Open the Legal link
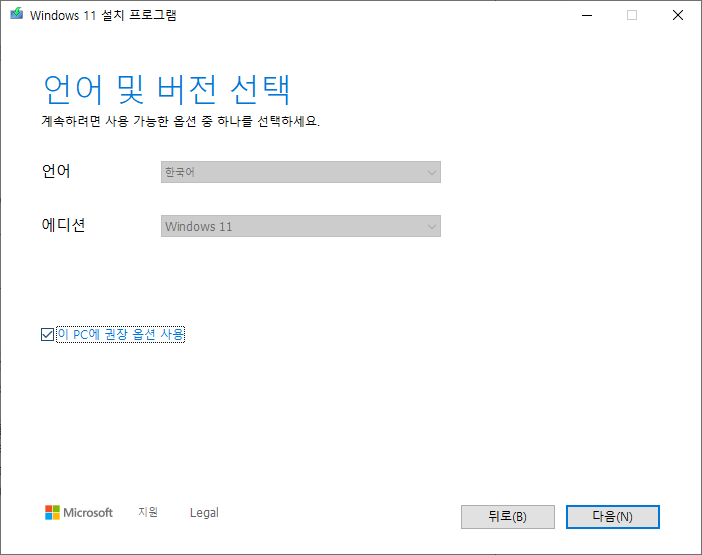702x555 pixels. click(x=204, y=512)
